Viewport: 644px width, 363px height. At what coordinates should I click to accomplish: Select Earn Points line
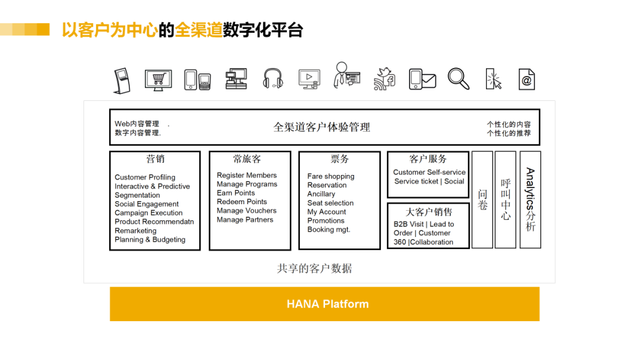pyautogui.click(x=236, y=193)
